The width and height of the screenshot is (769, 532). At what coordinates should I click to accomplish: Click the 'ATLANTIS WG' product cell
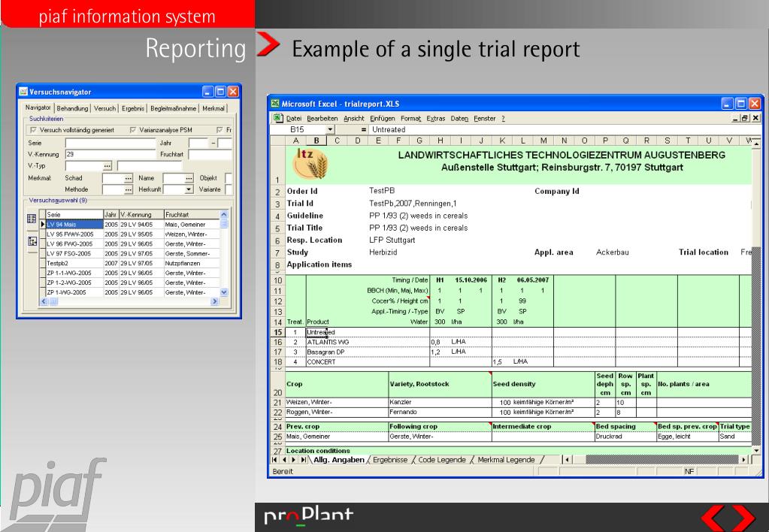[x=368, y=342]
